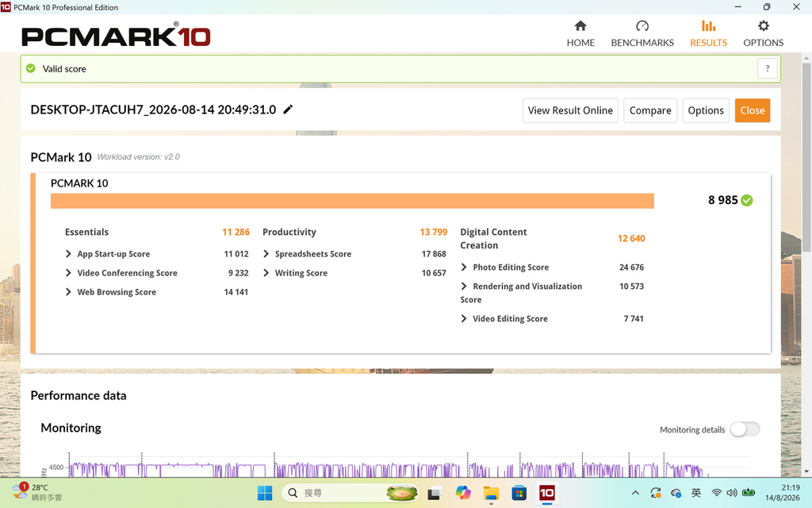Click the green check beside 8 985
This screenshot has width=812, height=508.
click(x=747, y=200)
